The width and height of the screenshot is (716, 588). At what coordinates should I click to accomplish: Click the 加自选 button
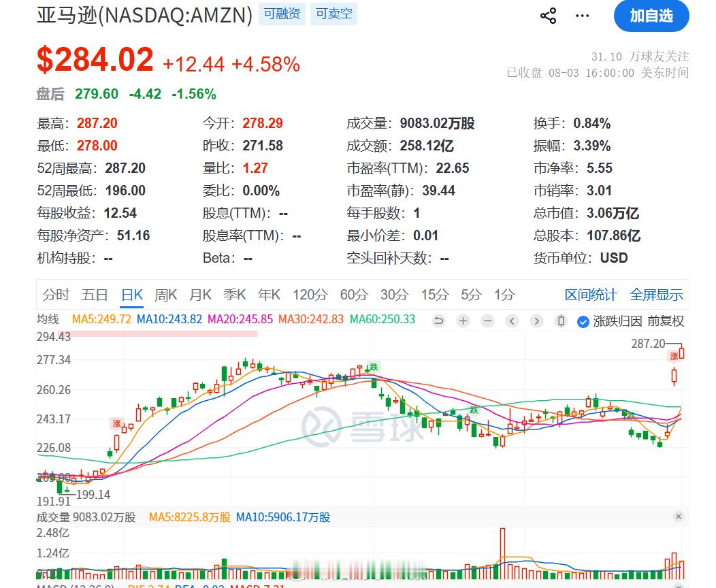point(651,16)
